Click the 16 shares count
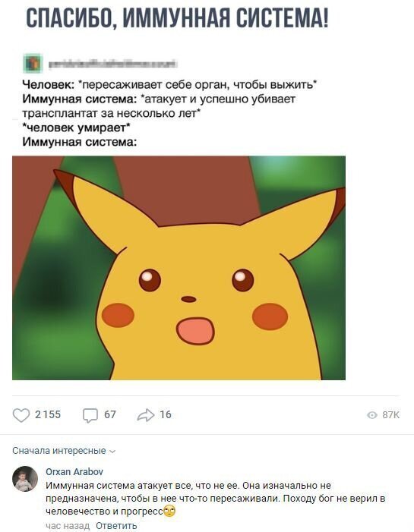The image size is (414, 532). tap(166, 414)
